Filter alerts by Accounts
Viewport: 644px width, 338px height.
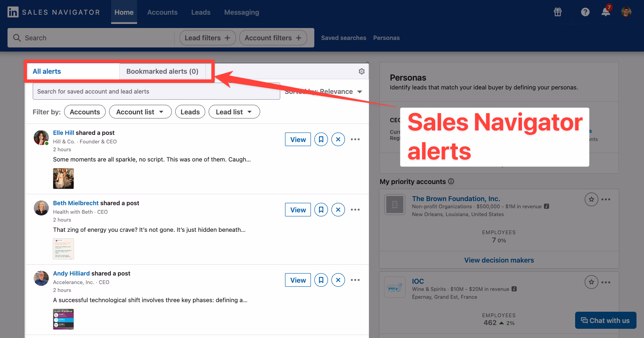[x=85, y=112]
